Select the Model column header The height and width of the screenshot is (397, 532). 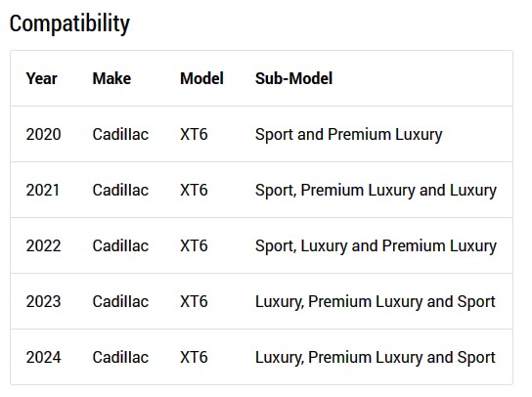[x=201, y=78]
